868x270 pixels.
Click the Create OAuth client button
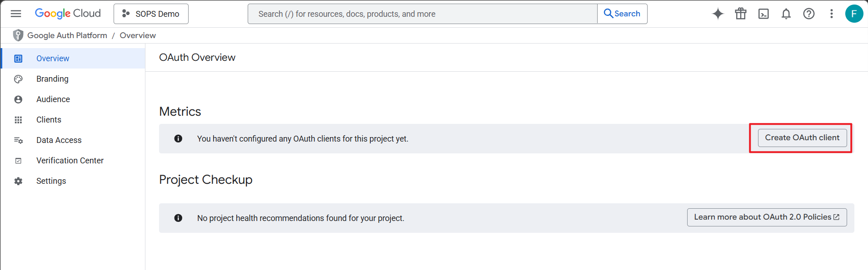802,137
